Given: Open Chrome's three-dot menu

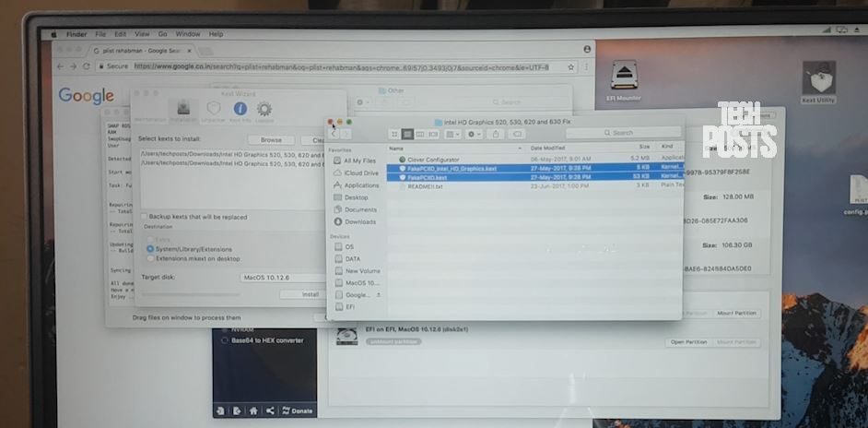Looking at the screenshot, I should (587, 67).
